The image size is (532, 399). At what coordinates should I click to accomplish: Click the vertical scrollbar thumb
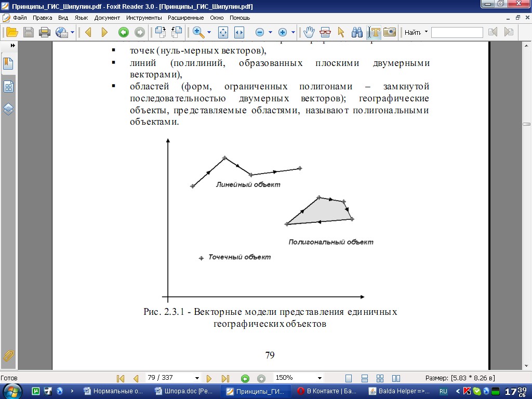(527, 124)
